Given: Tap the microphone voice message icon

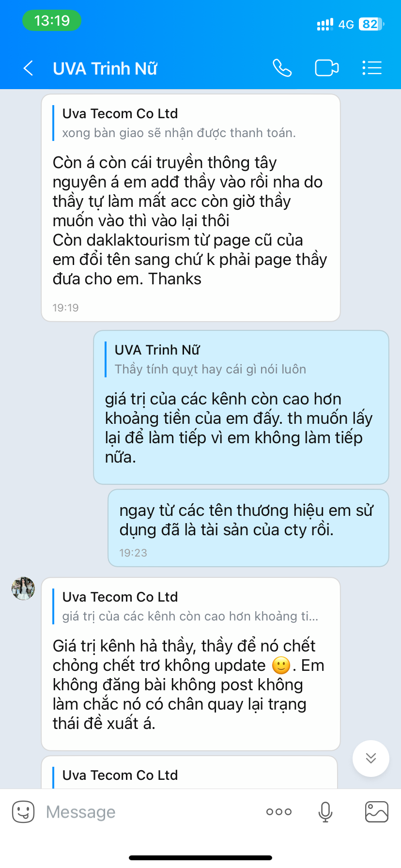Looking at the screenshot, I should click(x=325, y=812).
